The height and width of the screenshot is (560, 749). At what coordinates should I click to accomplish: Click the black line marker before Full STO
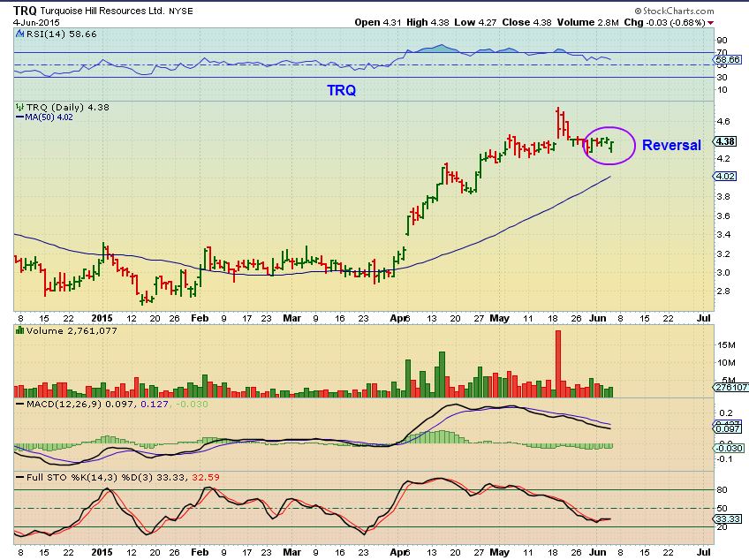point(20,477)
